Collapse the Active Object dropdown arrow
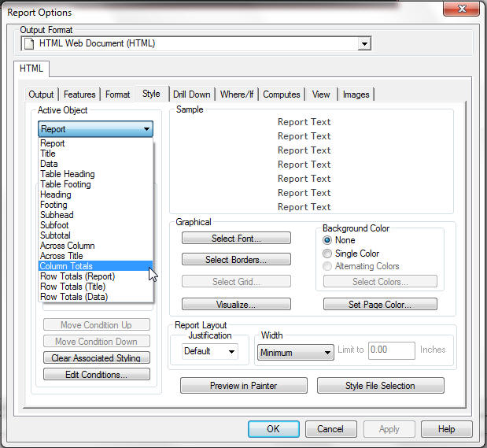 point(146,129)
